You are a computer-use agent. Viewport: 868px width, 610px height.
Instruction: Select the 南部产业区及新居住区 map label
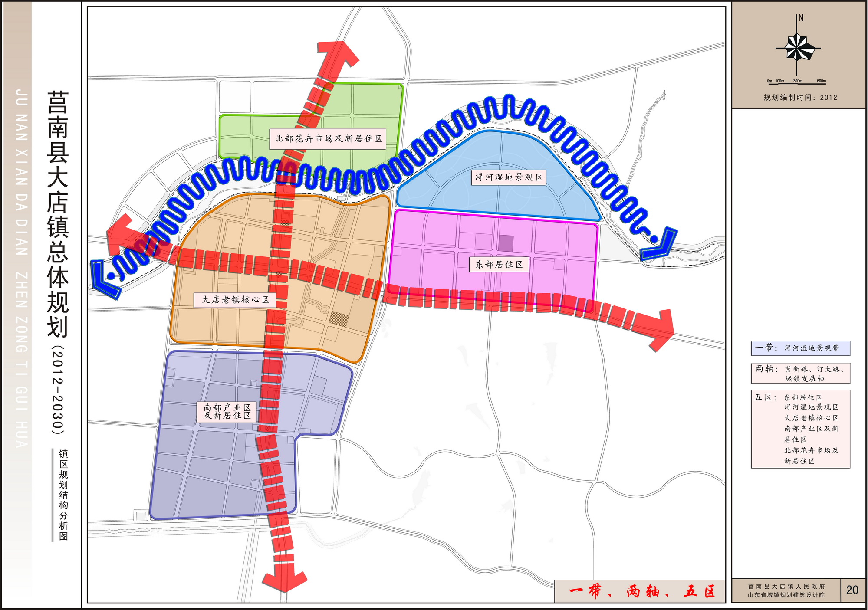[227, 411]
